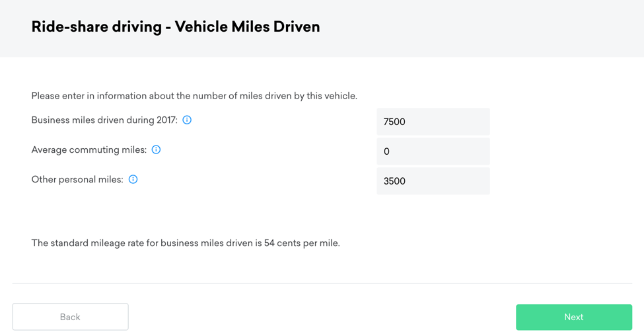Click the 'Business miles driven during 2017' label

coord(104,120)
